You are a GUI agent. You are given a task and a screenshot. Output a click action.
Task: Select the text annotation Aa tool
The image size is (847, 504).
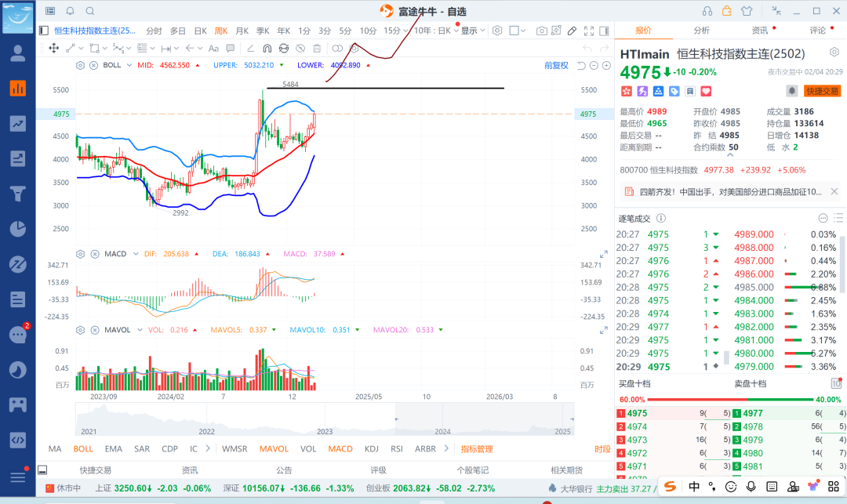[x=213, y=48]
